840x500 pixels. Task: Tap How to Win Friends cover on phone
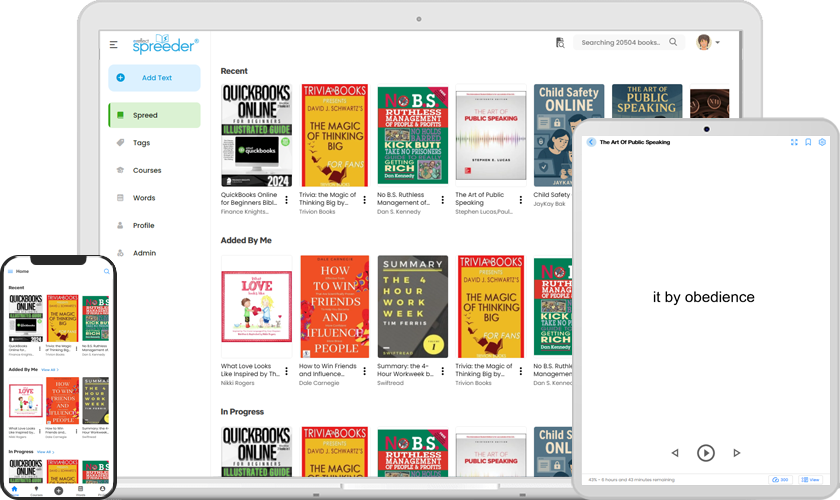tap(62, 400)
